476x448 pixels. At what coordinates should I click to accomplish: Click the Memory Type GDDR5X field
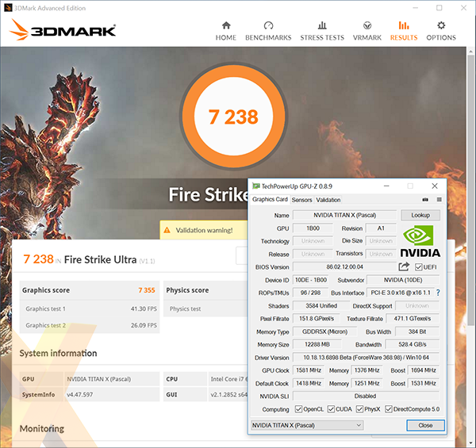pos(324,331)
